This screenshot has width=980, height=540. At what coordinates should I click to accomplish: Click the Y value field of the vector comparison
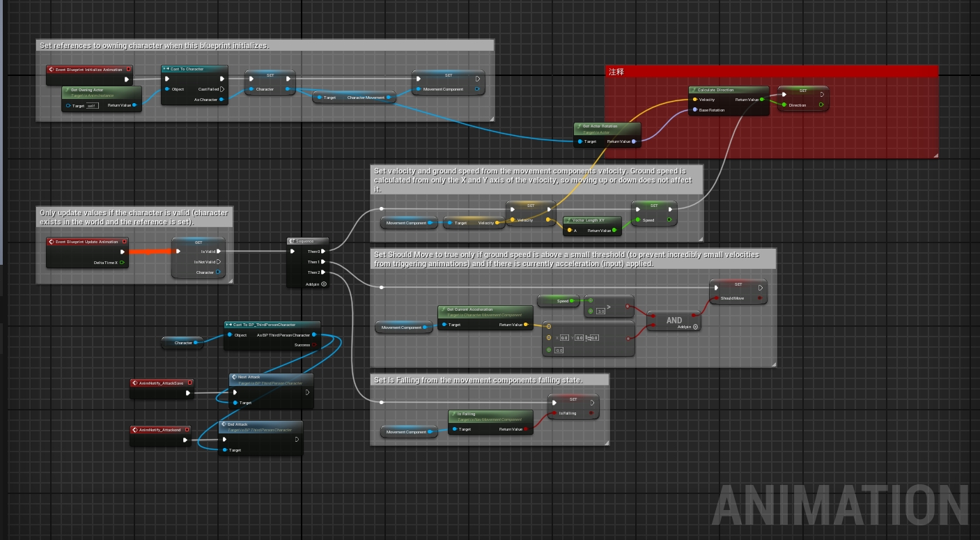[x=580, y=337]
